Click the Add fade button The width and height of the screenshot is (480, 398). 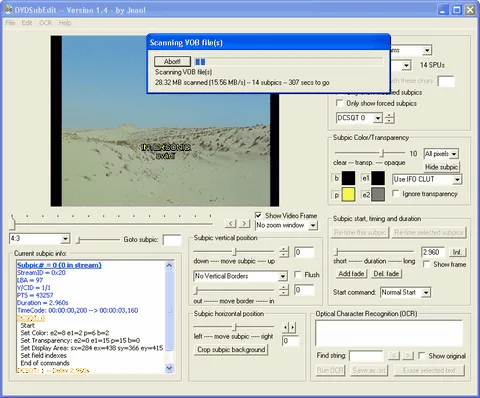pyautogui.click(x=351, y=274)
